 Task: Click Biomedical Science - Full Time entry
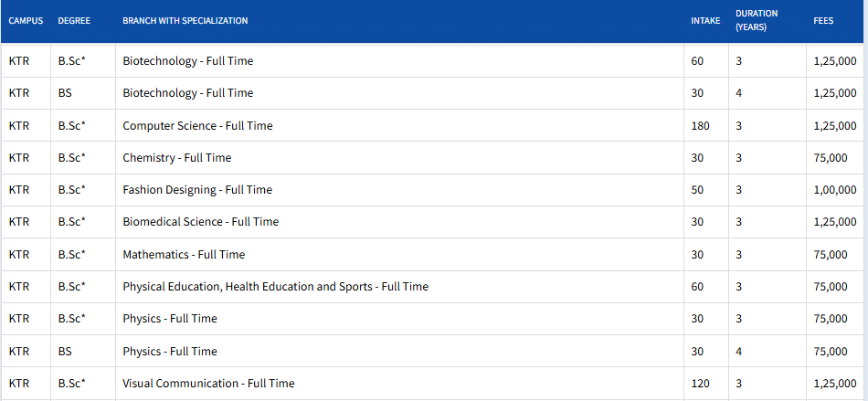pyautogui.click(x=201, y=222)
